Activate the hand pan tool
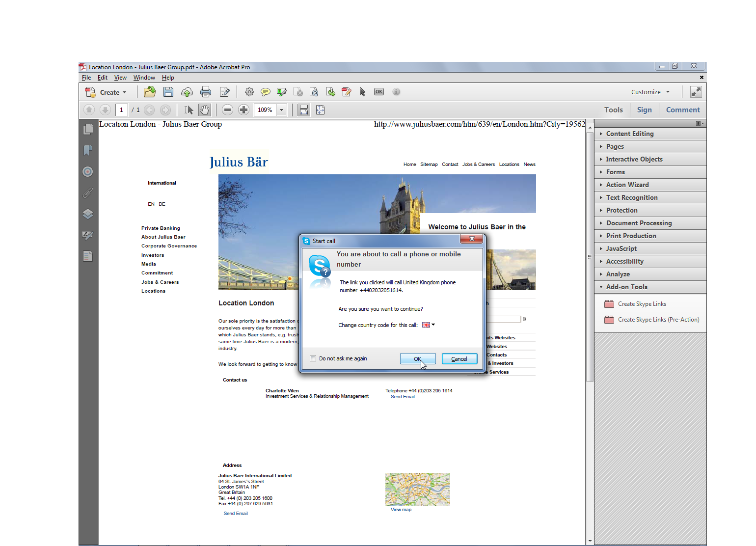 205,110
